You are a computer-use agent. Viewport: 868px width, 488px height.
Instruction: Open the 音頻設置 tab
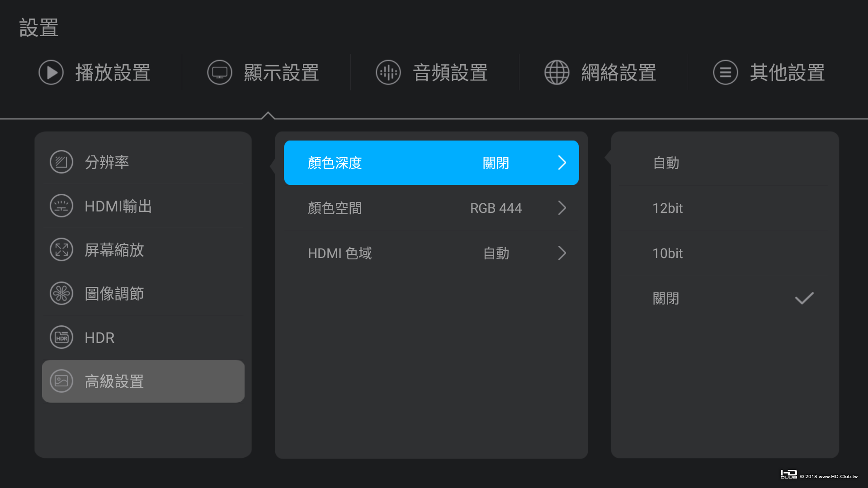coord(432,72)
